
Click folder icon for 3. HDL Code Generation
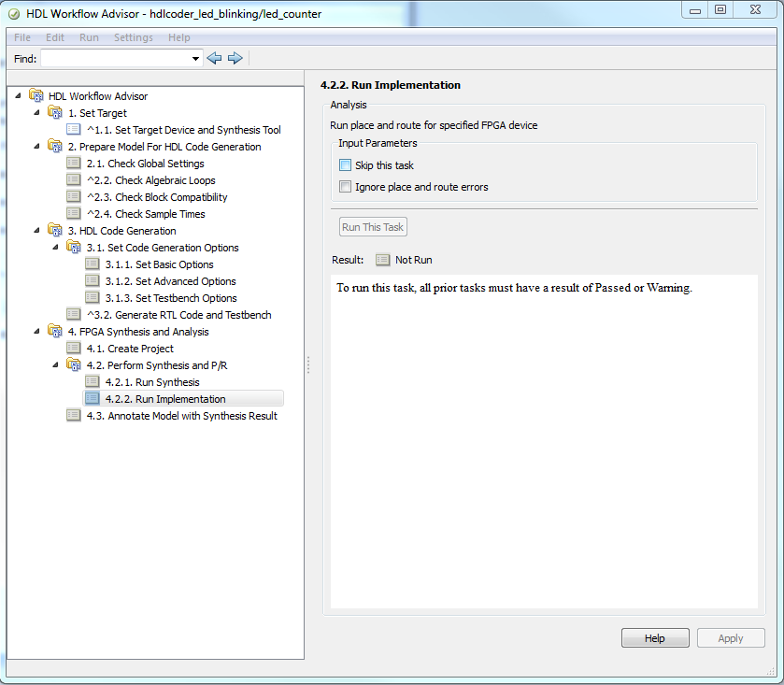point(55,230)
